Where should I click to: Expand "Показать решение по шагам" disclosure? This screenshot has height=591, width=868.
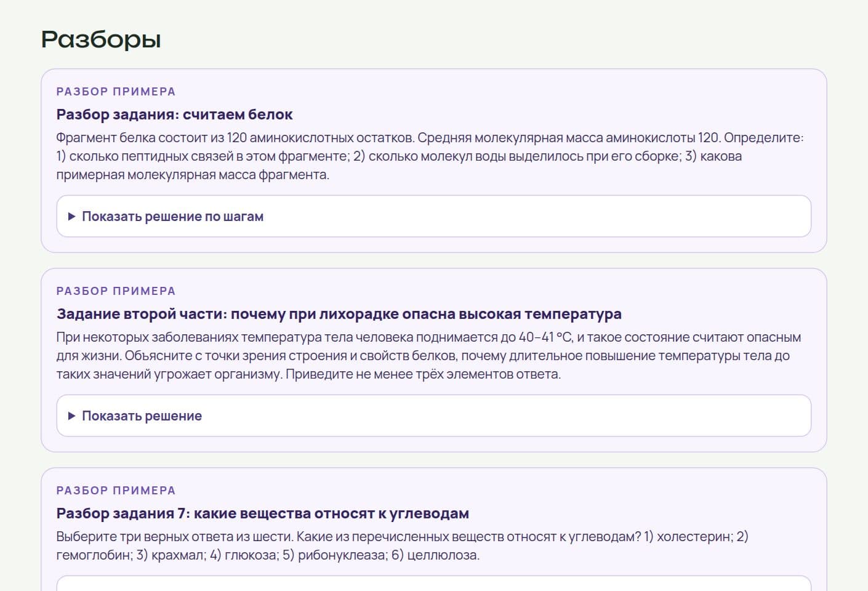[433, 216]
